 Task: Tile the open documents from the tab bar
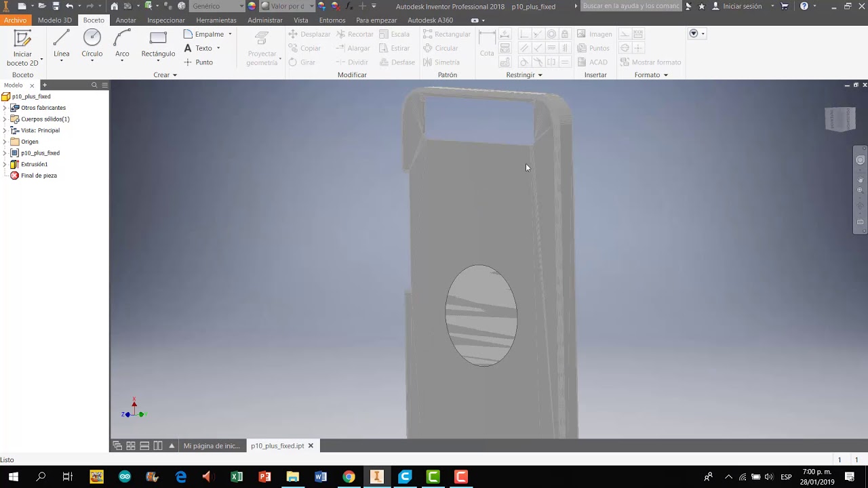tap(131, 446)
